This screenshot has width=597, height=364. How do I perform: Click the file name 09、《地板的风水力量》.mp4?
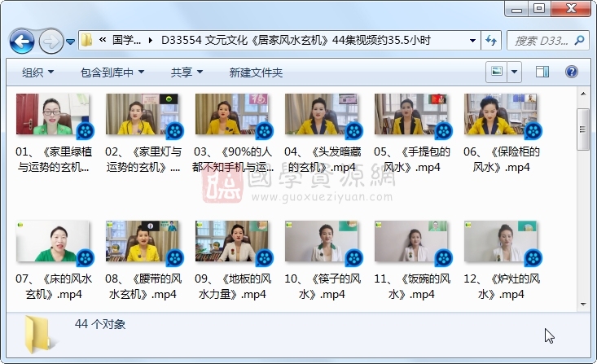click(233, 287)
